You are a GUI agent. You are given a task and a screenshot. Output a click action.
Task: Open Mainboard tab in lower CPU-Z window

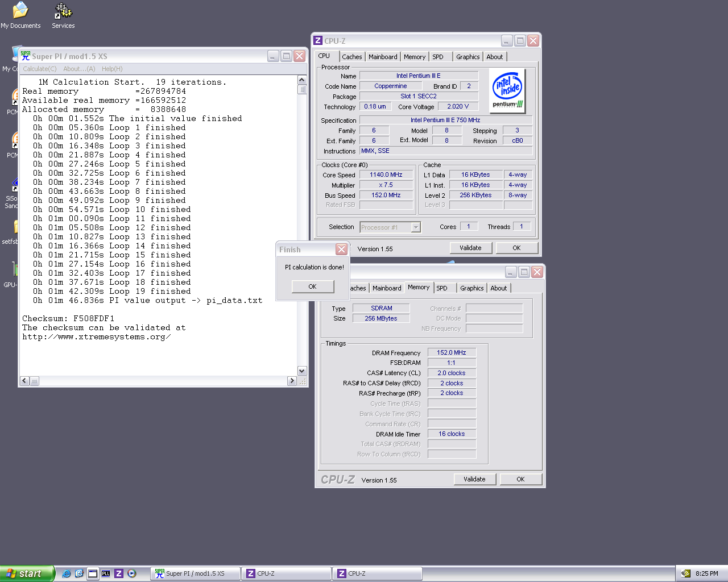click(x=387, y=288)
